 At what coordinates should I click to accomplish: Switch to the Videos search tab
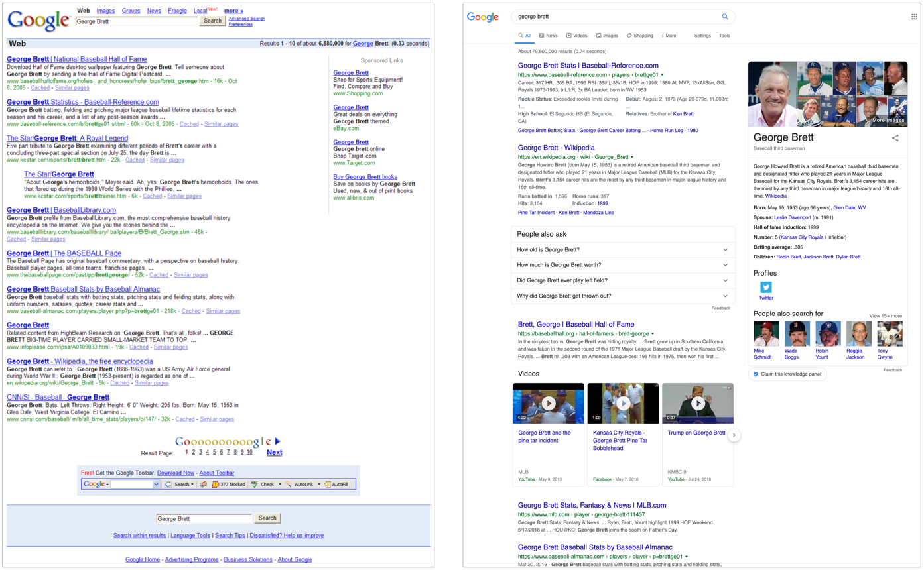576,36
